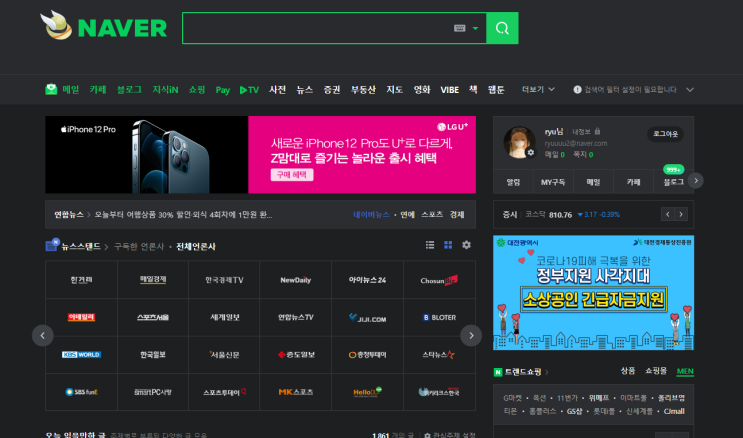
Task: Switch to 전체언론사 tab
Action: click(196, 246)
